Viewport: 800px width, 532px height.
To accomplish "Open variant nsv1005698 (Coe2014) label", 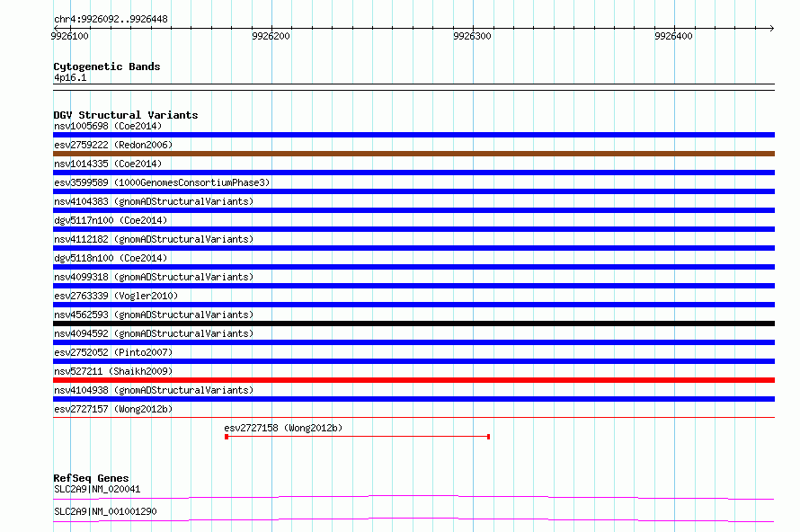I will click(108, 126).
